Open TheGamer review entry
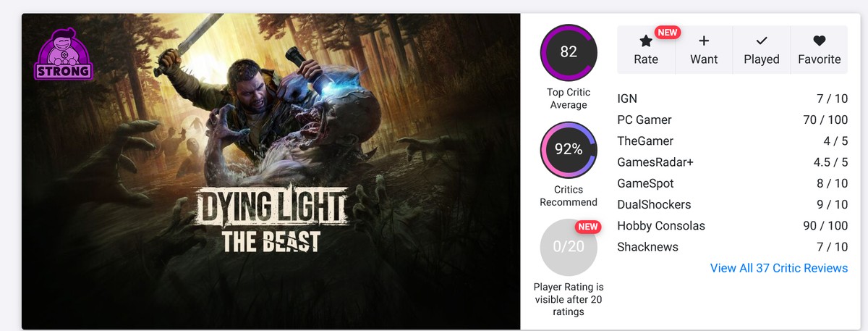 click(645, 141)
